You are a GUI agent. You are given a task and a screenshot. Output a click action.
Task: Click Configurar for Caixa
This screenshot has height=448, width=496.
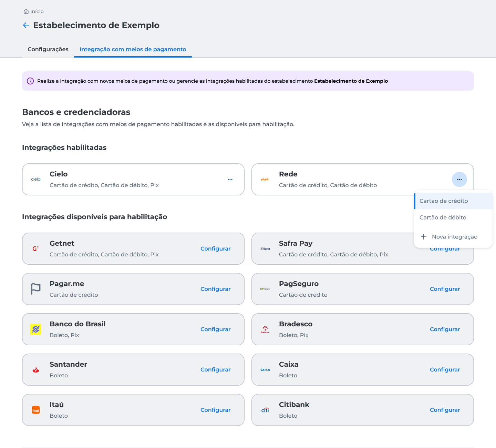[x=445, y=369]
